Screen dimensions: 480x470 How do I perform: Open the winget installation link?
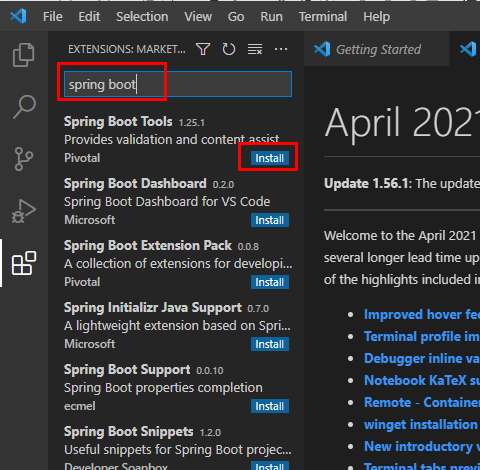tap(421, 424)
